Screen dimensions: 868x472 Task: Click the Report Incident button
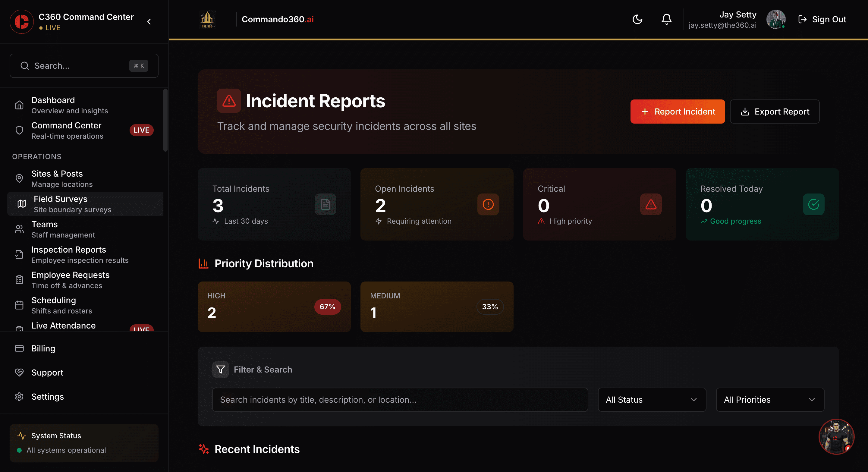click(678, 112)
